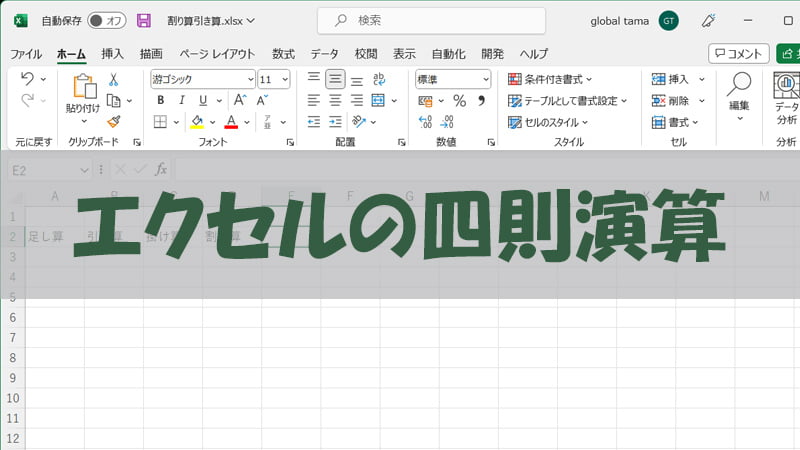Toggle the 自動保存 autosave switch
Image resolution: width=800 pixels, height=450 pixels.
[x=107, y=20]
